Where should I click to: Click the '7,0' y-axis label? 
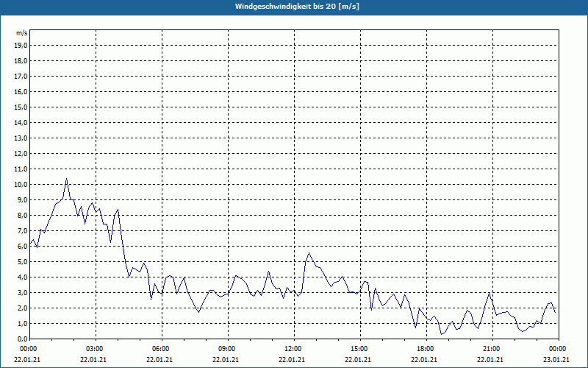coord(22,230)
